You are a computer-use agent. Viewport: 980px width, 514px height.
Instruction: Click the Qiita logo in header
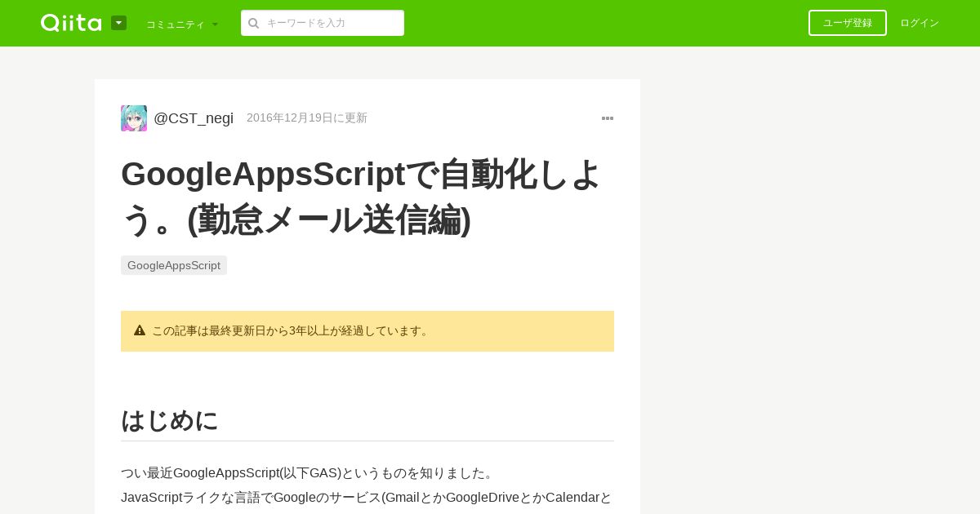coord(71,23)
